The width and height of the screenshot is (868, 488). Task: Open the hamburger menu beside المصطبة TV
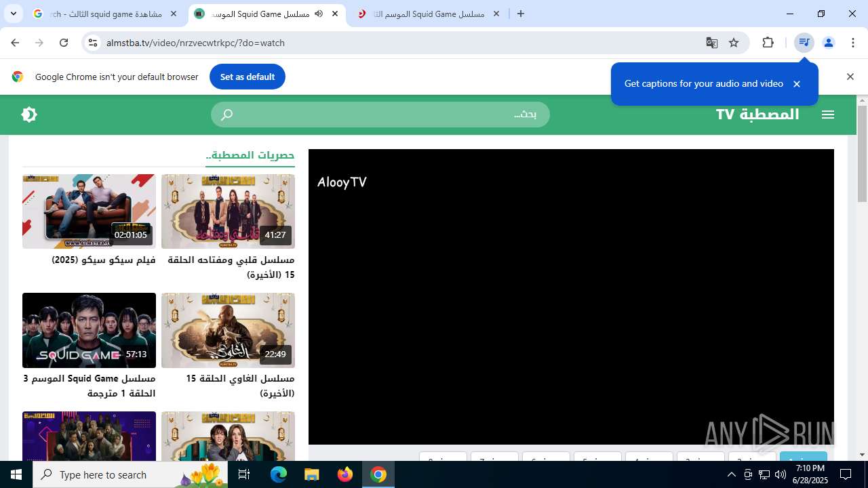point(828,115)
